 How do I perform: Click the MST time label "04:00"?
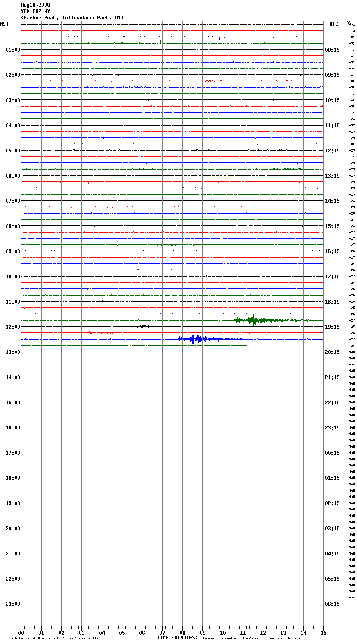click(x=13, y=126)
